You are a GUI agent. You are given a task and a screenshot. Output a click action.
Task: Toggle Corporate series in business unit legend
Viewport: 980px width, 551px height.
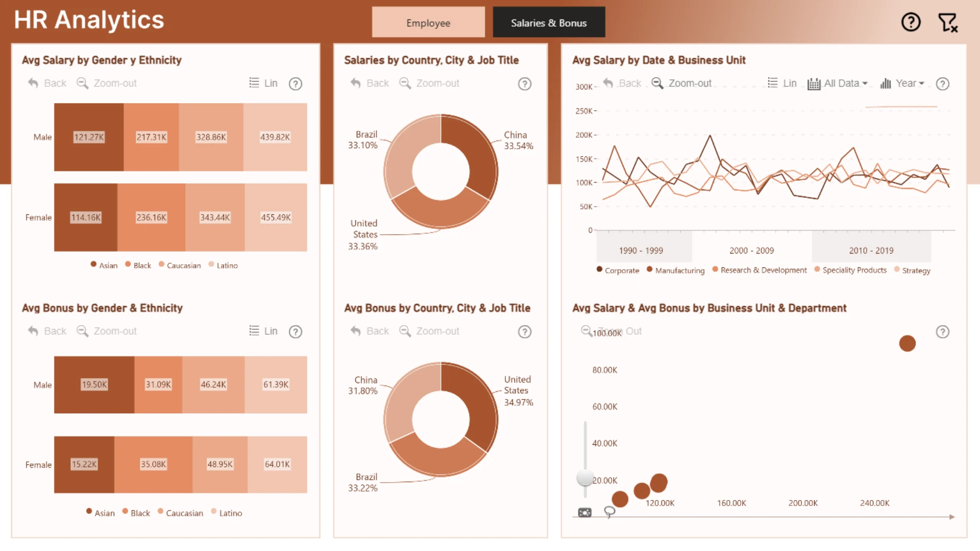click(x=618, y=270)
